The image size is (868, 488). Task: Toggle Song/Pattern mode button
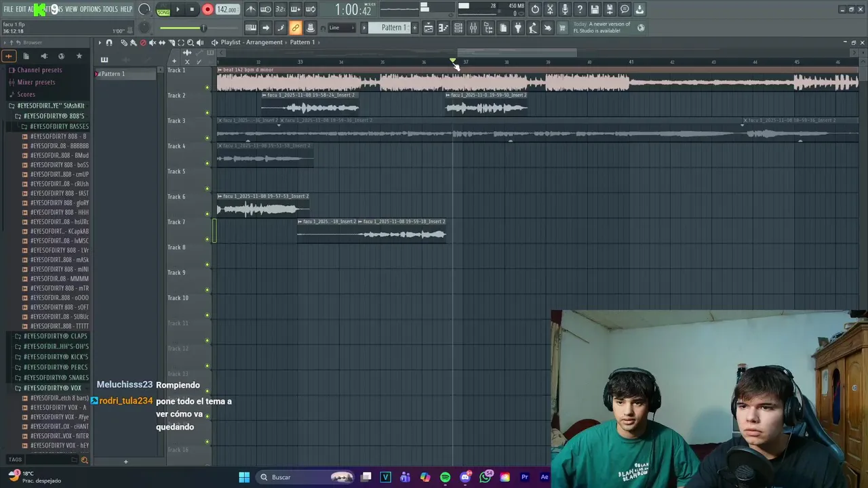[163, 10]
